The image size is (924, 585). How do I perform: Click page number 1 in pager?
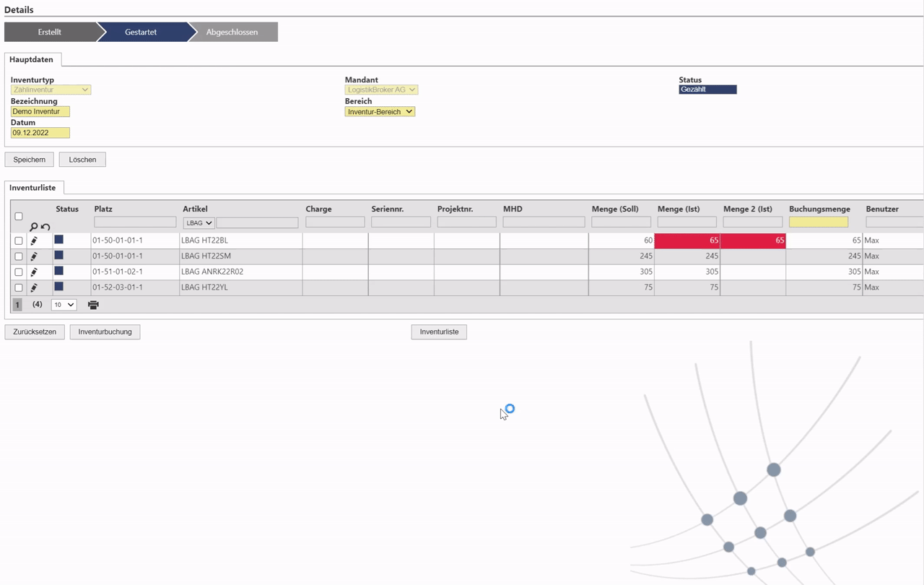pyautogui.click(x=17, y=305)
